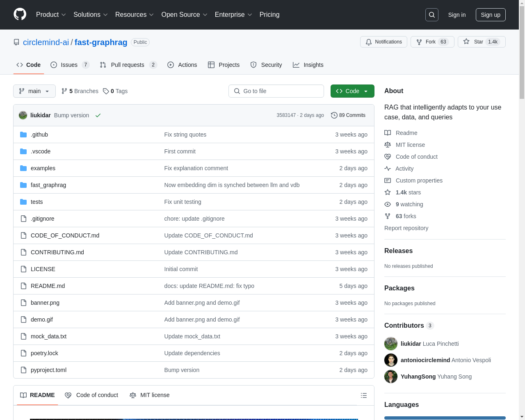
Task: Click the tag icon beside 0 Tags
Action: tap(106, 91)
